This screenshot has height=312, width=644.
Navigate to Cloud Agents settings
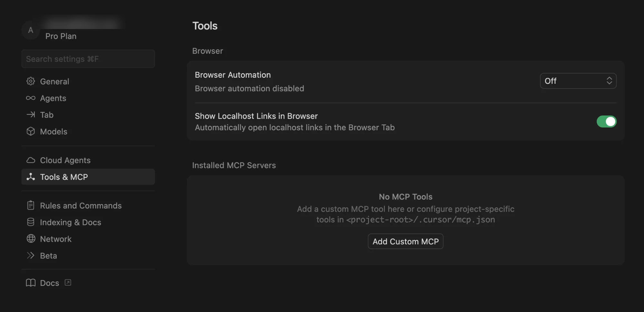pyautogui.click(x=65, y=160)
